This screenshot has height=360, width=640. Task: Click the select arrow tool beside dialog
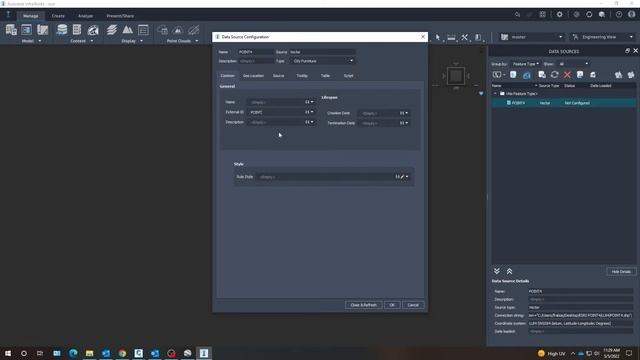tap(438, 38)
